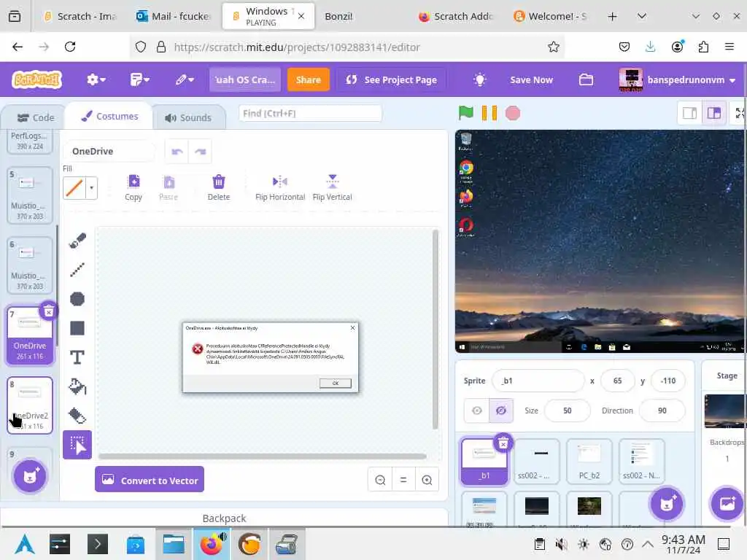Viewport: 747px width, 560px height.
Task: Zoom in on the paint canvas
Action: (427, 480)
